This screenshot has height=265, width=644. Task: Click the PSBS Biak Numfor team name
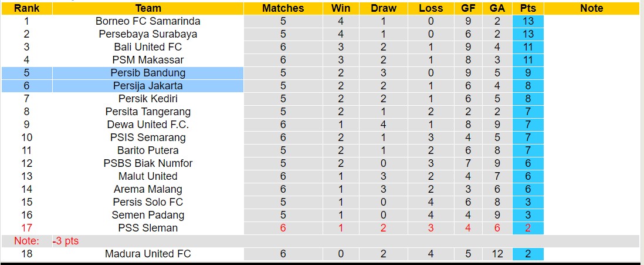point(148,163)
